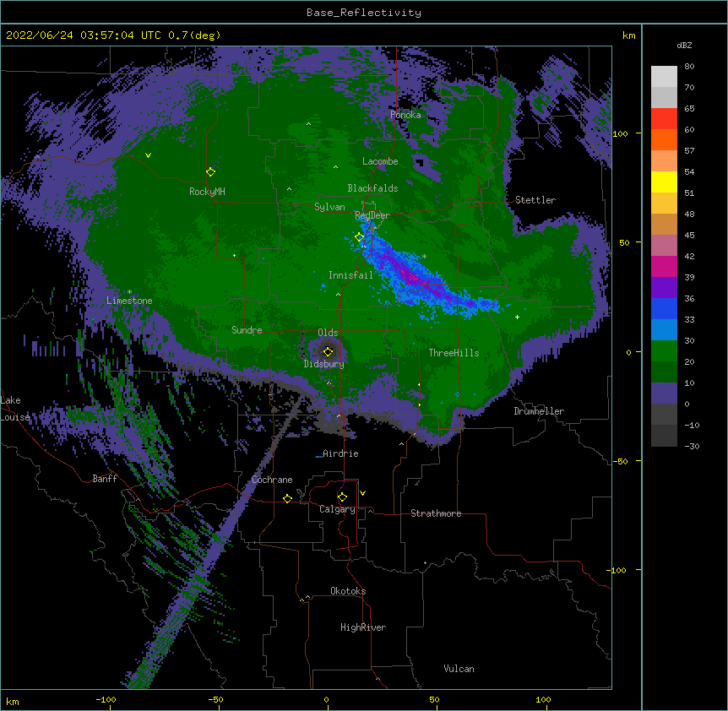Image resolution: width=728 pixels, height=711 pixels.
Task: Click the red 65 dBZ legend swatch
Action: [664, 119]
